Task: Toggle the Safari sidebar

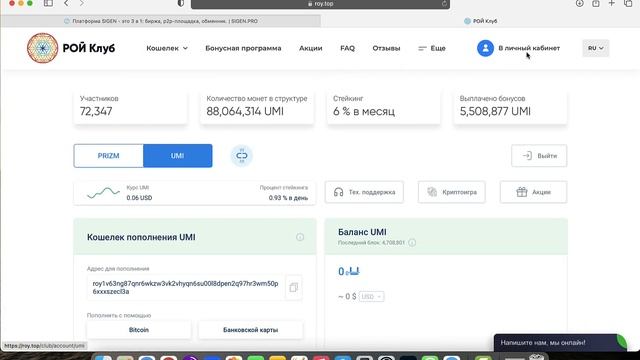Action: click(48, 3)
